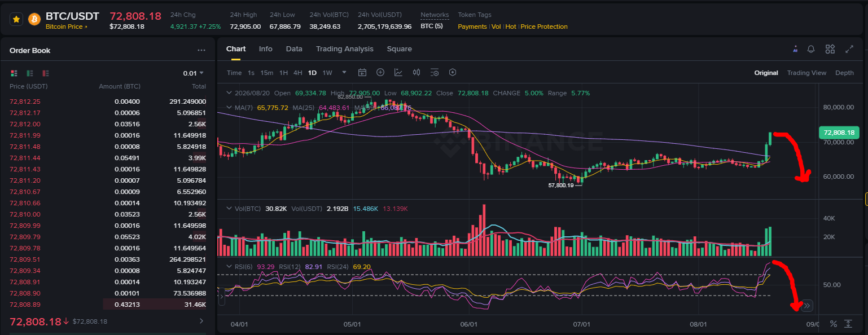Select the 1H interval
This screenshot has width=868, height=335.
point(284,73)
